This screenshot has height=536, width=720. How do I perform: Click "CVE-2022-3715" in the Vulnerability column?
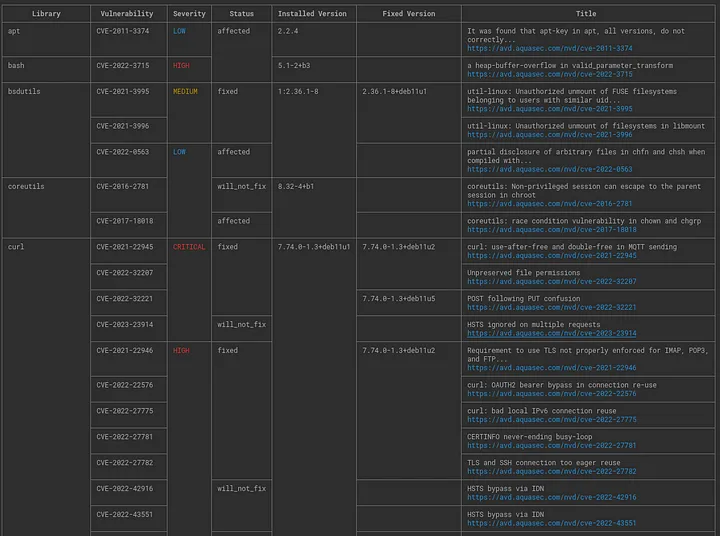click(123, 65)
